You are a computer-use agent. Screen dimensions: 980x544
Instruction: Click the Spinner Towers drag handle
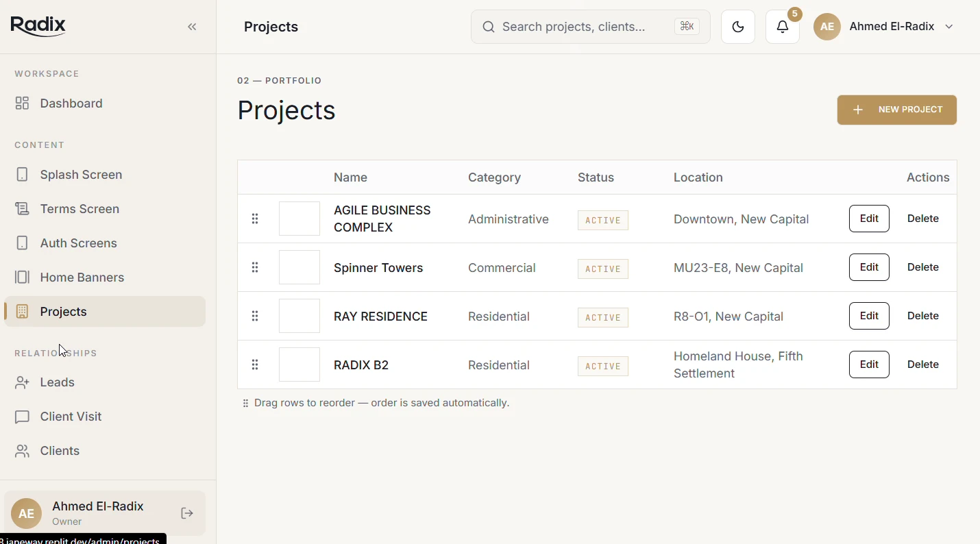pos(255,267)
